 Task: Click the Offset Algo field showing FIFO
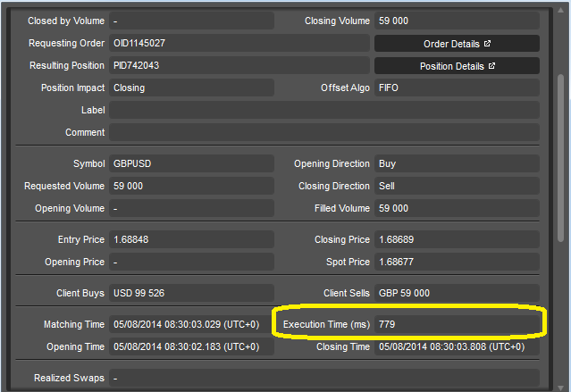tap(457, 88)
